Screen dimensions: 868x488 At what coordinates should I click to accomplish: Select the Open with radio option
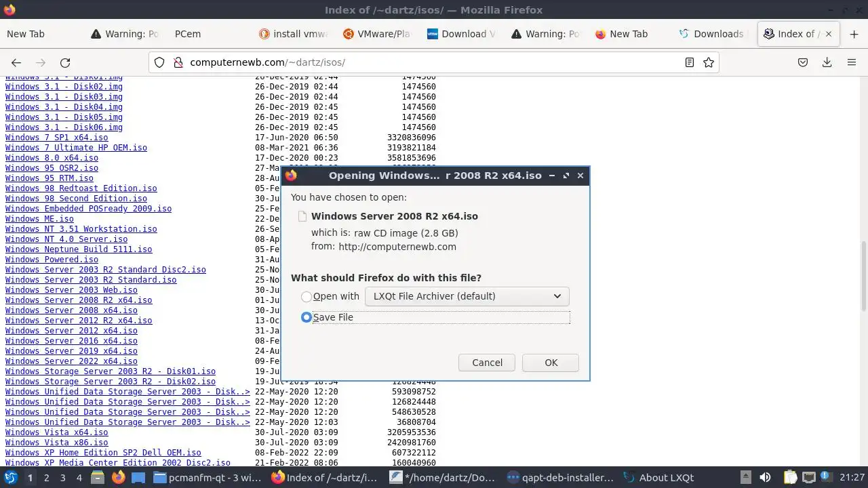tap(307, 297)
